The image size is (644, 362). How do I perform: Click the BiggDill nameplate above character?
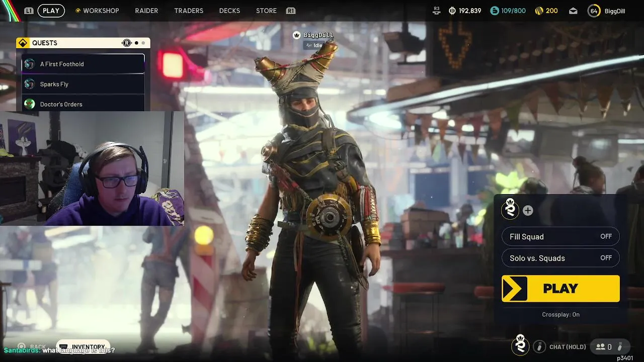coord(318,35)
